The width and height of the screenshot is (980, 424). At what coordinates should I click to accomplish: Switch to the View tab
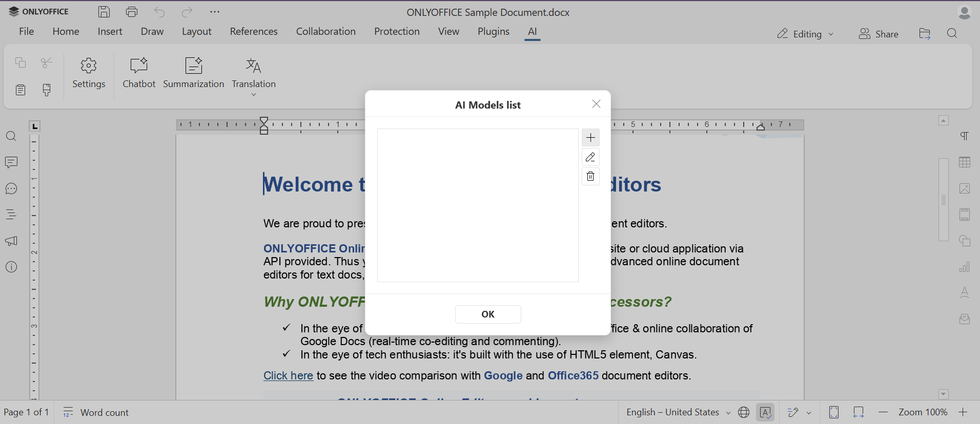tap(448, 32)
